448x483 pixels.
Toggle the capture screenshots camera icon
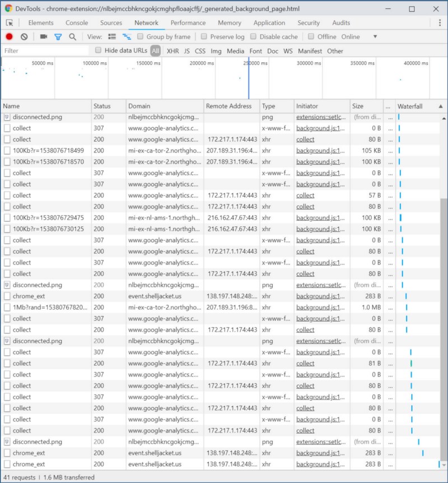pyautogui.click(x=44, y=36)
